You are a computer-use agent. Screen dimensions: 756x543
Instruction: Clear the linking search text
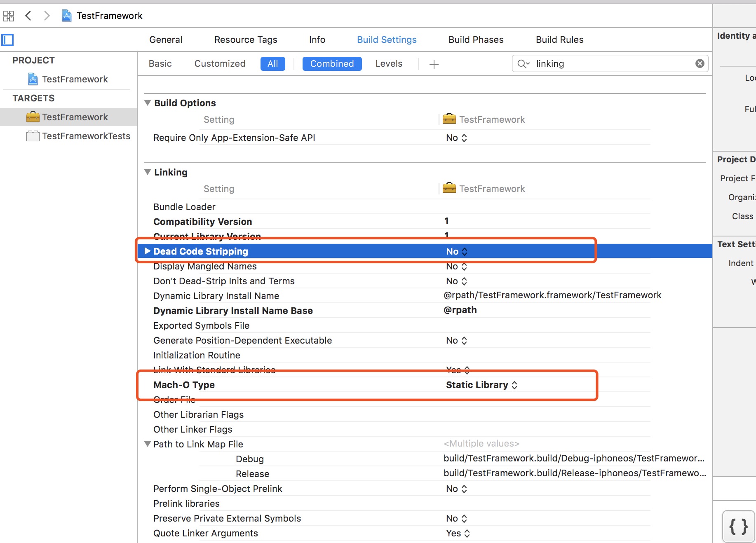700,63
